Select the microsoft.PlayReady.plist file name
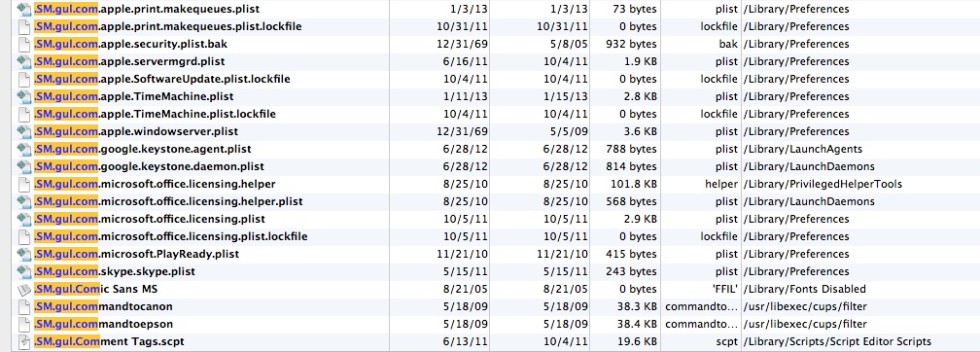Viewport: 980px width, 352px height. pos(136,255)
